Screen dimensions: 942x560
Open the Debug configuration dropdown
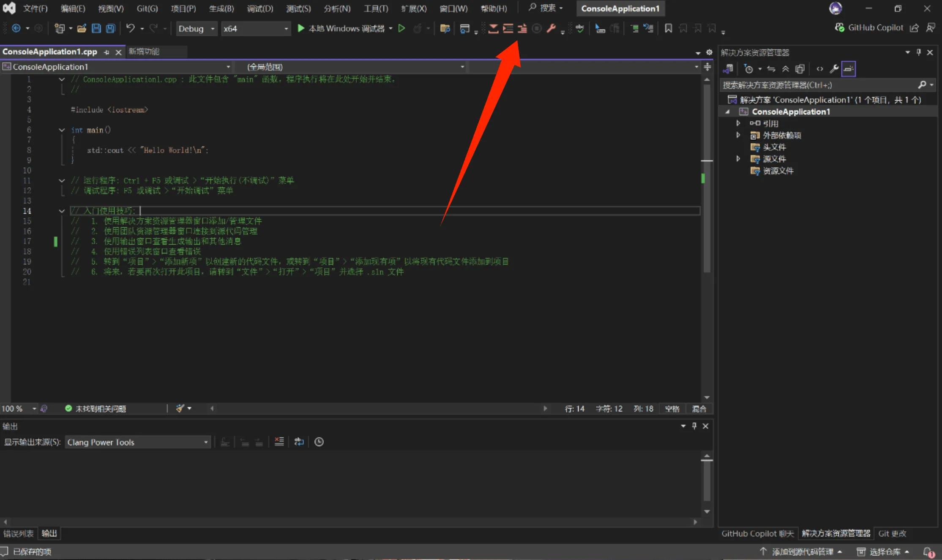pyautogui.click(x=197, y=28)
